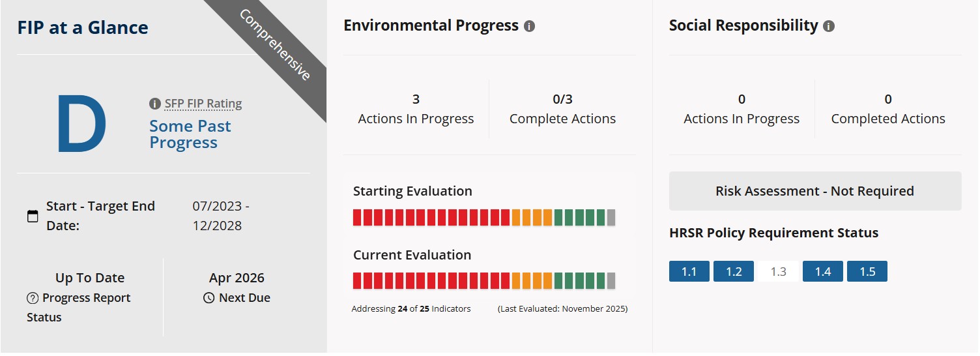Click the calendar icon by Start - Target End Date

pyautogui.click(x=33, y=216)
